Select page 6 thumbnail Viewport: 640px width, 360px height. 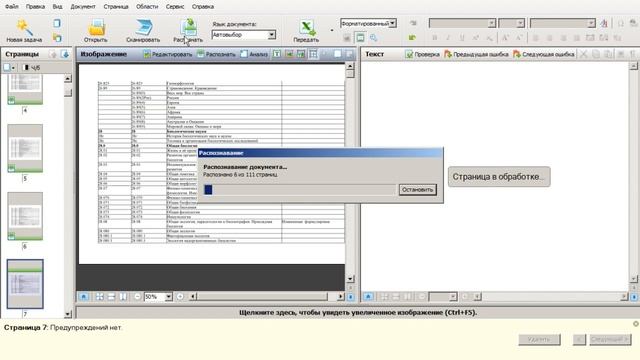tap(25, 216)
